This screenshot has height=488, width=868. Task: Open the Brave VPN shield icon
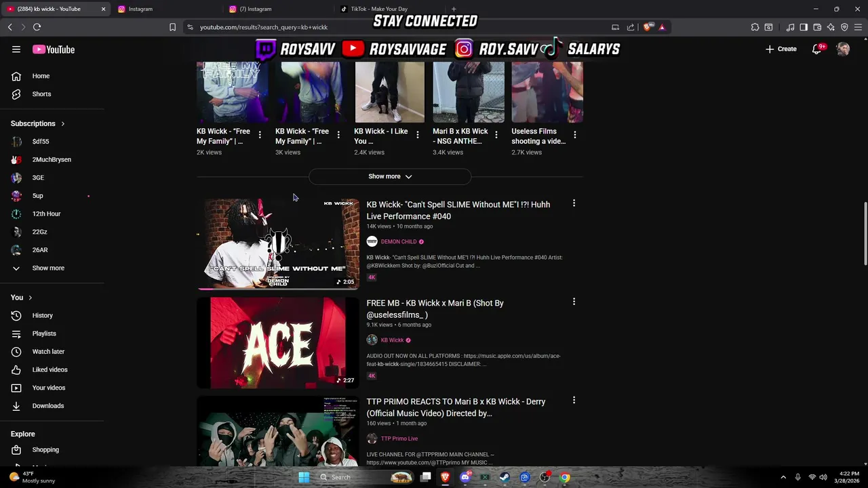(x=844, y=27)
